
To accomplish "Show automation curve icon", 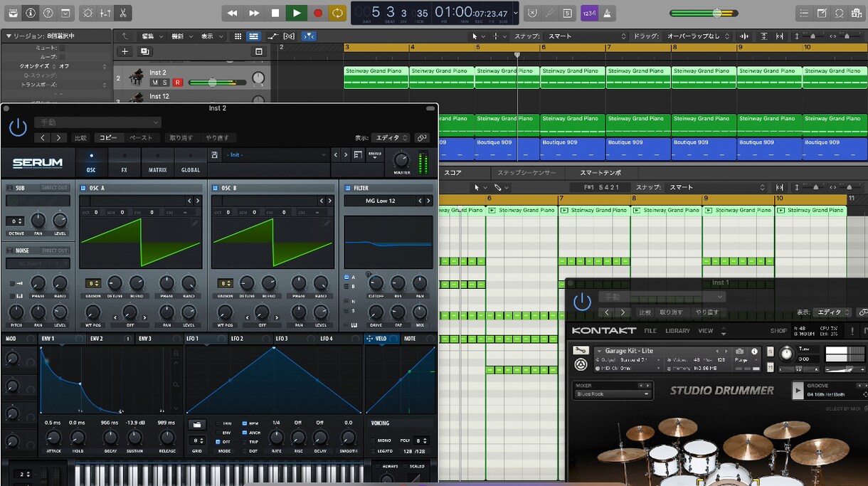I will tap(272, 36).
